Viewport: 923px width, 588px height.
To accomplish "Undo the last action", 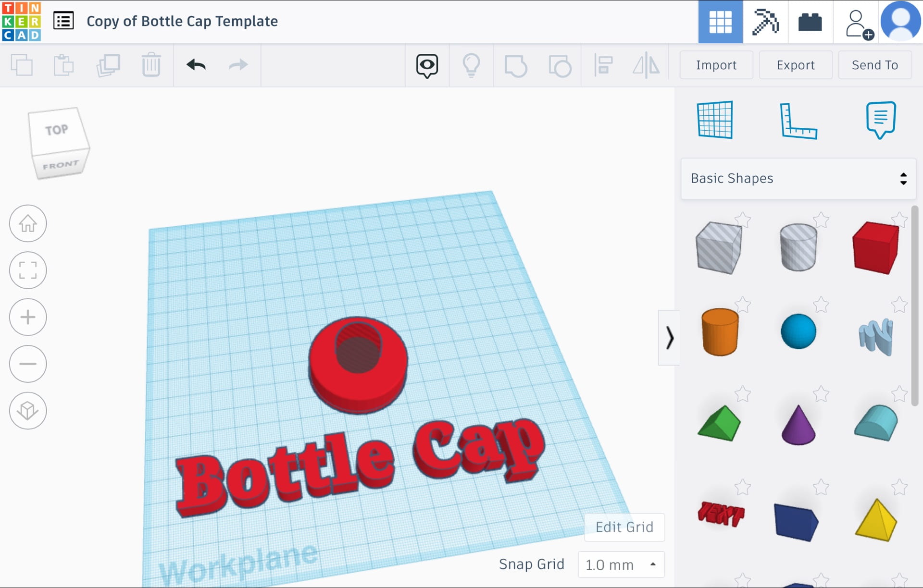I will (196, 65).
